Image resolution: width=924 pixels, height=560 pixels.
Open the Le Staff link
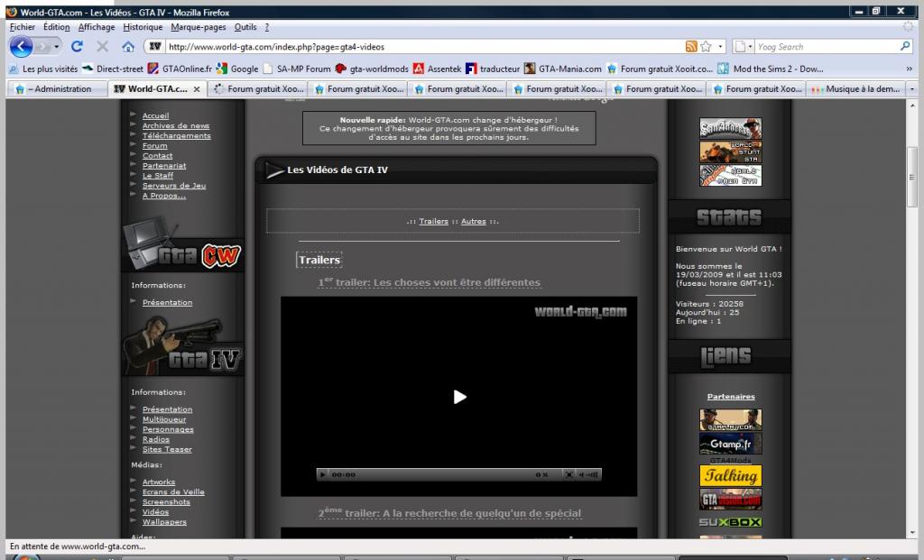tap(157, 176)
